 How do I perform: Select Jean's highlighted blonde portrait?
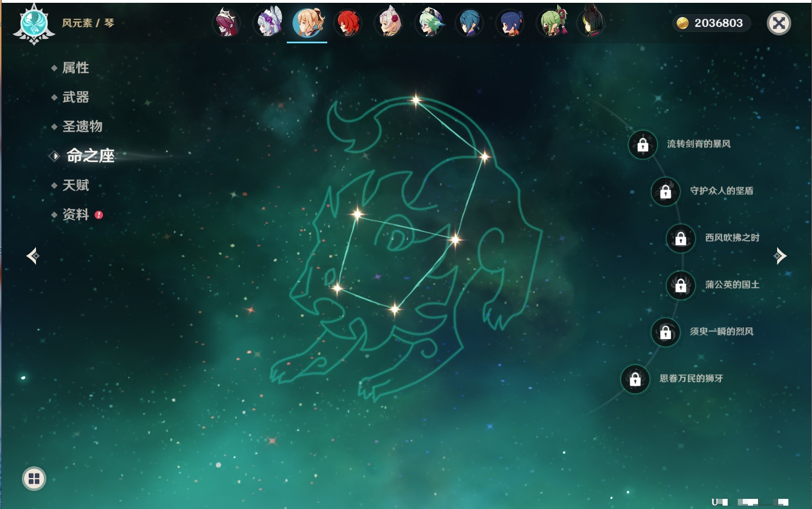click(307, 23)
